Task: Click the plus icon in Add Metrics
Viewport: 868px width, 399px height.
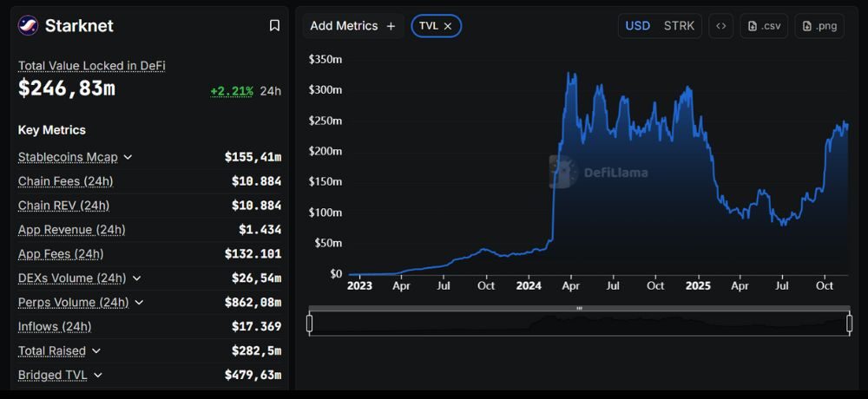Action: click(x=391, y=26)
